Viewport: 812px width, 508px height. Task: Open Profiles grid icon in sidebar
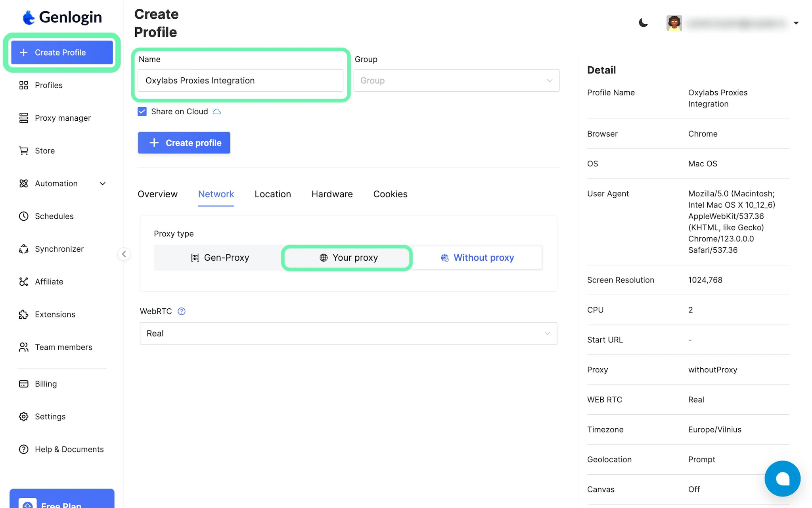(24, 85)
